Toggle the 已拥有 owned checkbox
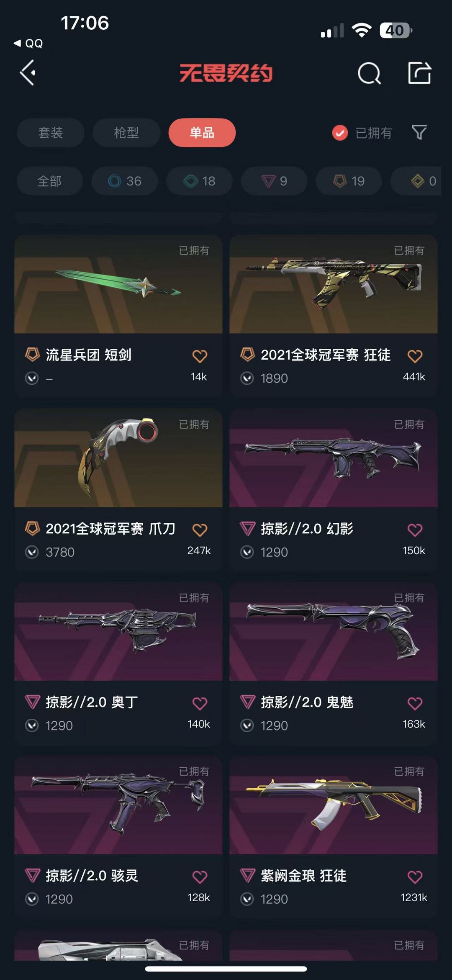Screen dimensions: 452x980 [340, 133]
